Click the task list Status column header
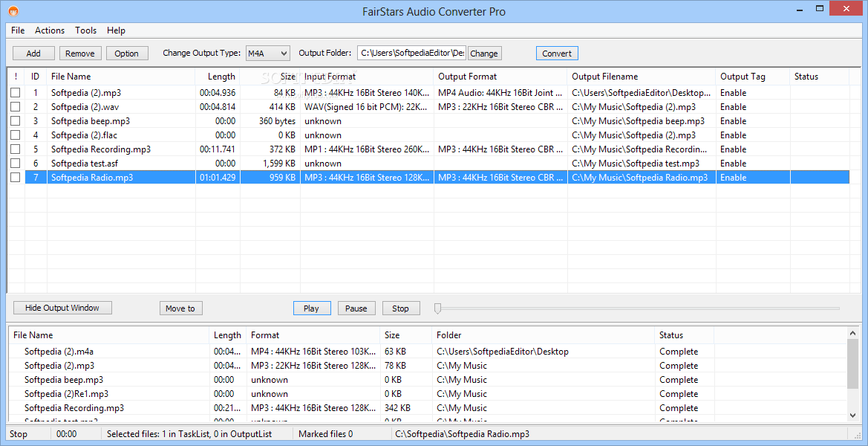 (x=819, y=77)
